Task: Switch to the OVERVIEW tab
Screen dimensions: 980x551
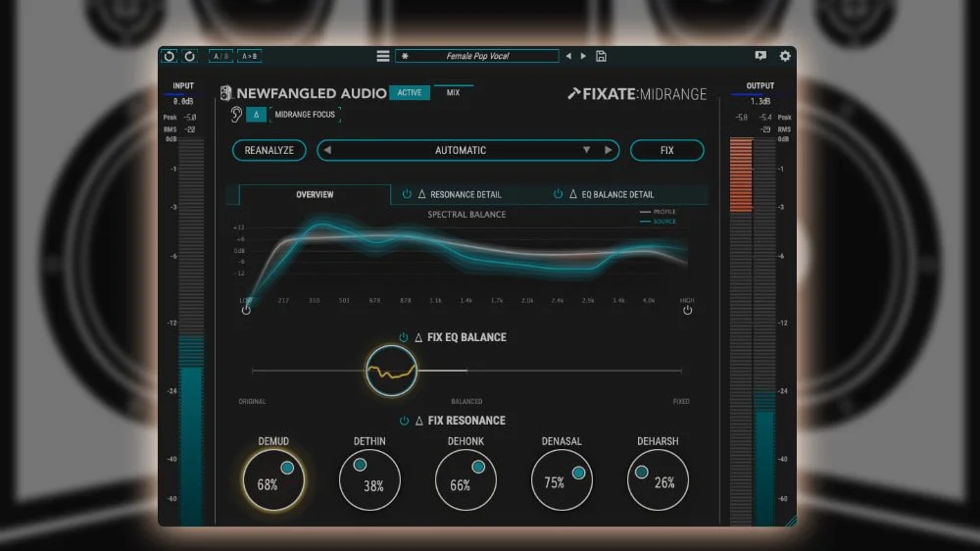Action: [315, 194]
